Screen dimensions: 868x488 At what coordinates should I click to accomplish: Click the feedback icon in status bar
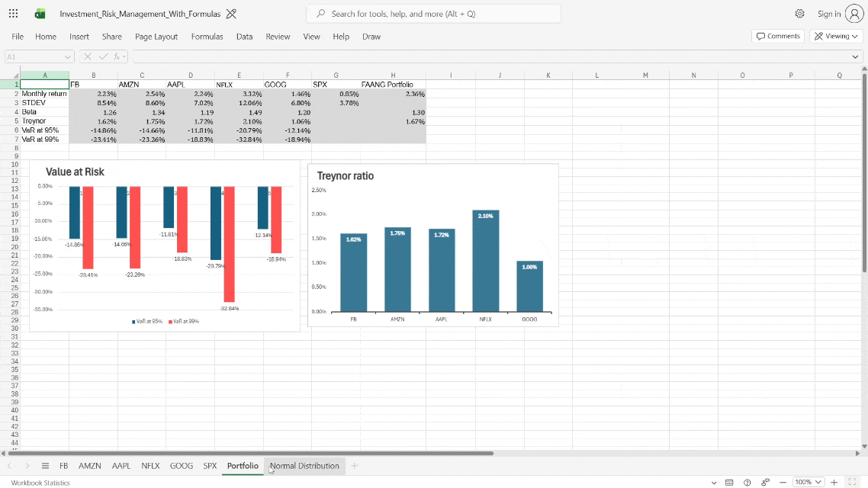[765, 483]
